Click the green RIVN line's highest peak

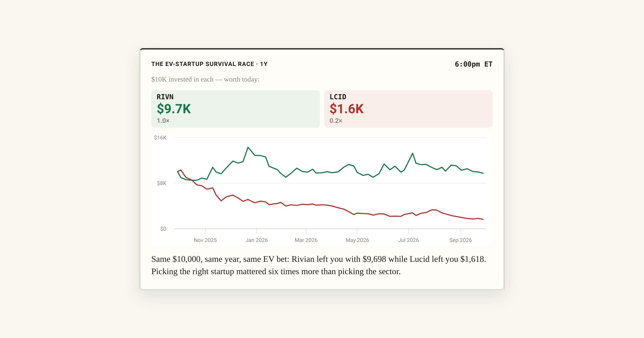pyautogui.click(x=248, y=147)
